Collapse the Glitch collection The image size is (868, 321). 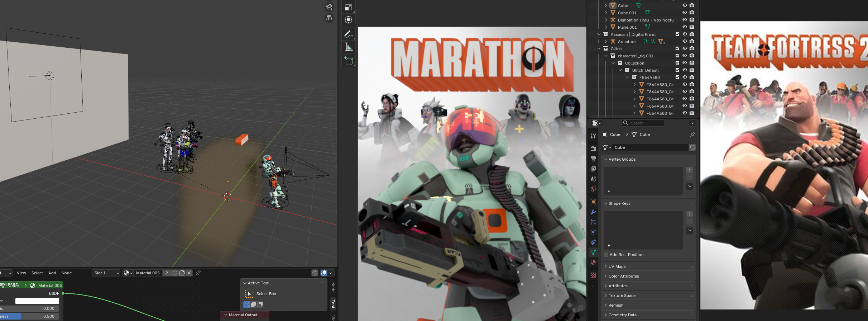(599, 49)
